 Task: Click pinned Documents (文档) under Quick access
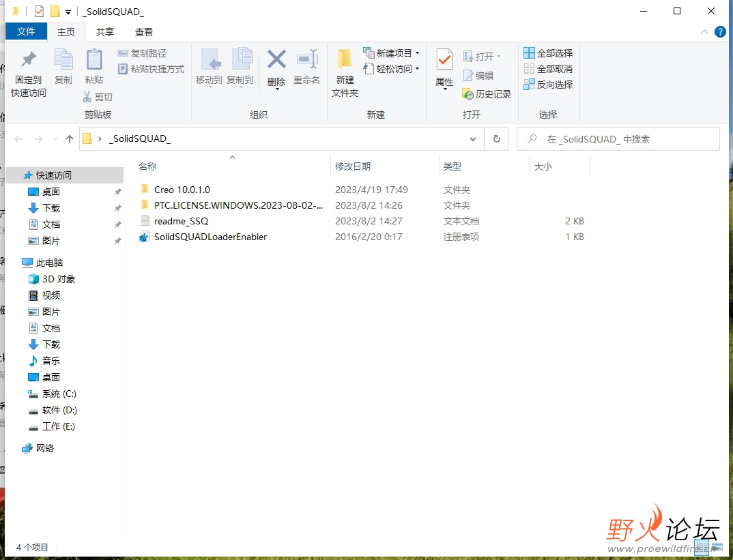[51, 224]
